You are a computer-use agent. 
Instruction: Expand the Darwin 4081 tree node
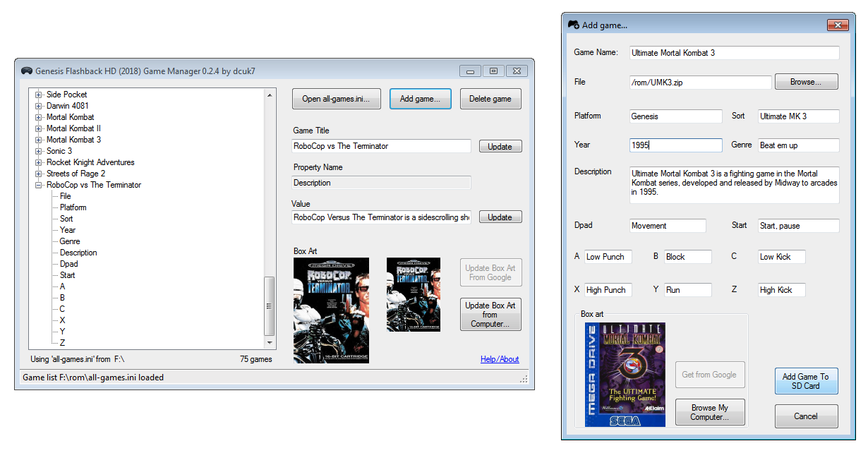[38, 106]
